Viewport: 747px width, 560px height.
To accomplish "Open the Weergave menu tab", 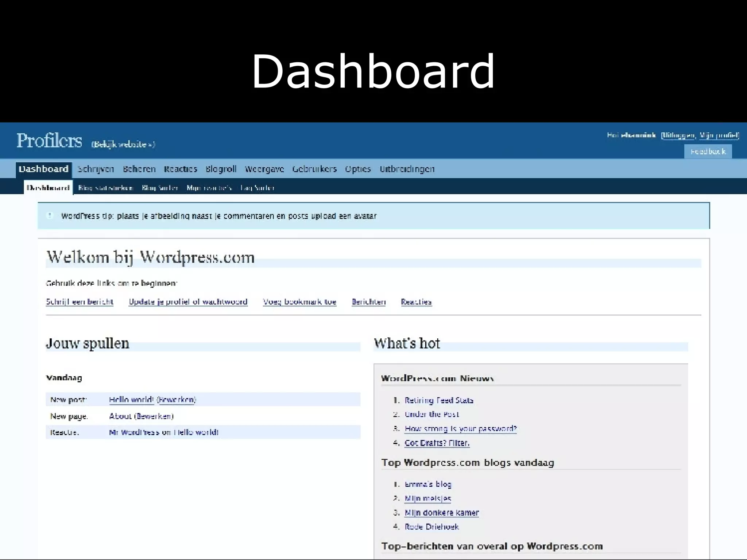I will (264, 169).
